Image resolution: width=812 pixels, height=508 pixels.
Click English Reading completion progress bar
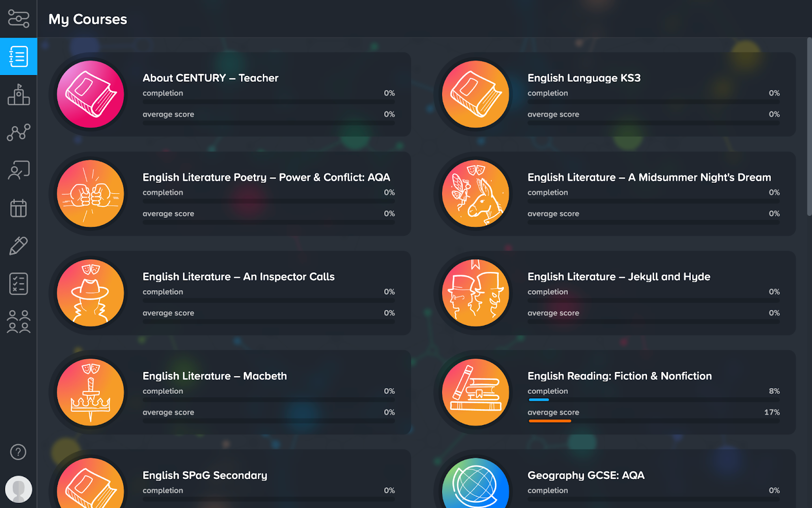pos(654,400)
